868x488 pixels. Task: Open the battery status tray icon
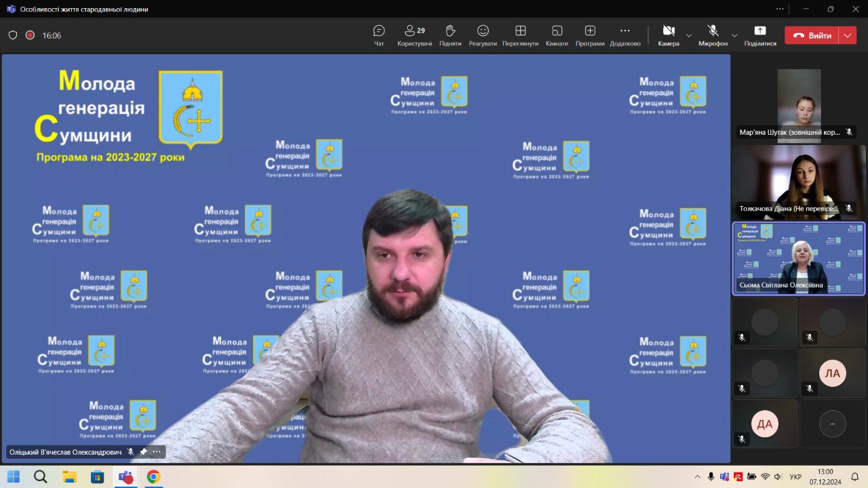pyautogui.click(x=752, y=476)
